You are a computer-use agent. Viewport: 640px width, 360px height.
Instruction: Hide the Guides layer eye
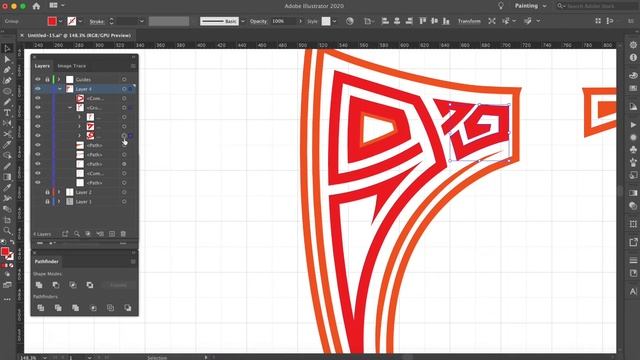38,79
